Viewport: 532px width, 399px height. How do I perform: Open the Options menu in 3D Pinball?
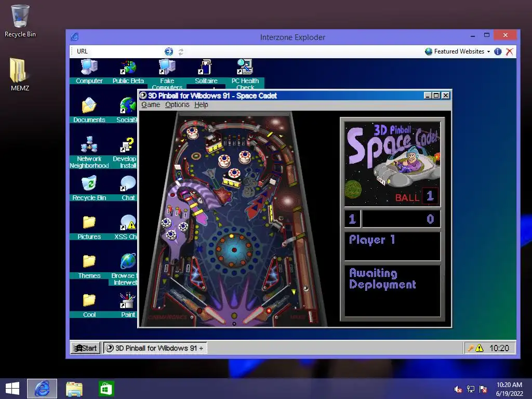[177, 104]
